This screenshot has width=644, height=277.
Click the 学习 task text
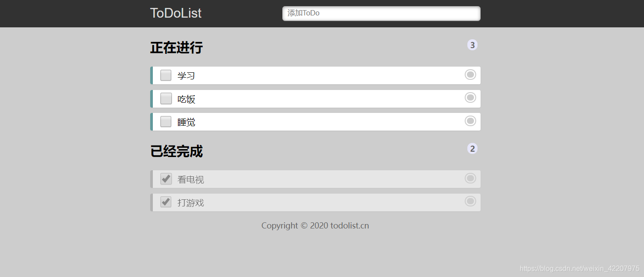(x=186, y=75)
